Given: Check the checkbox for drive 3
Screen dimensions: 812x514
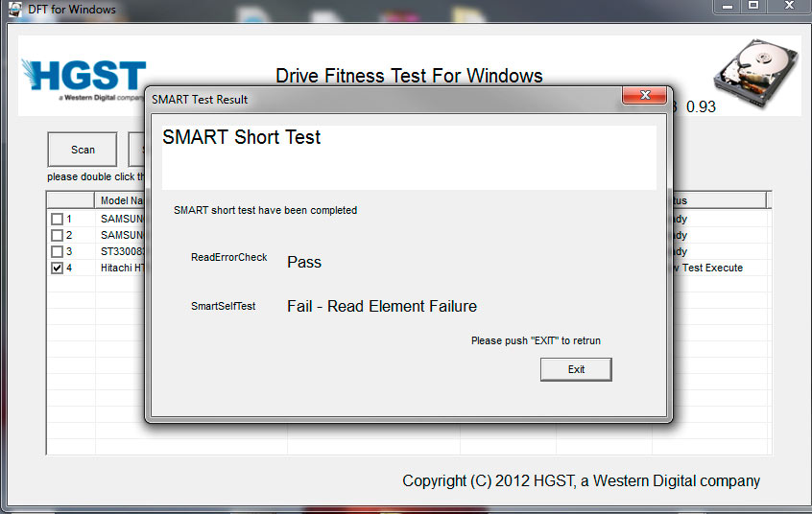Looking at the screenshot, I should point(57,251).
